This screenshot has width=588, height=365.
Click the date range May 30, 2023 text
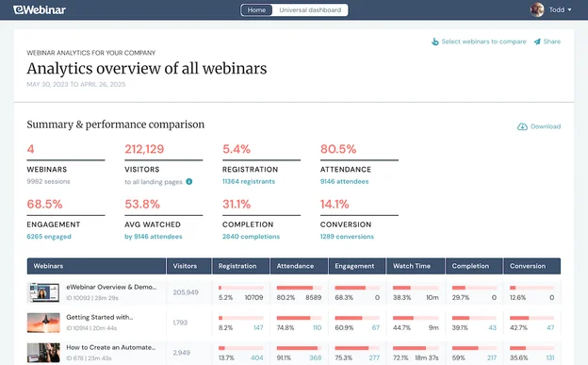coord(76,85)
